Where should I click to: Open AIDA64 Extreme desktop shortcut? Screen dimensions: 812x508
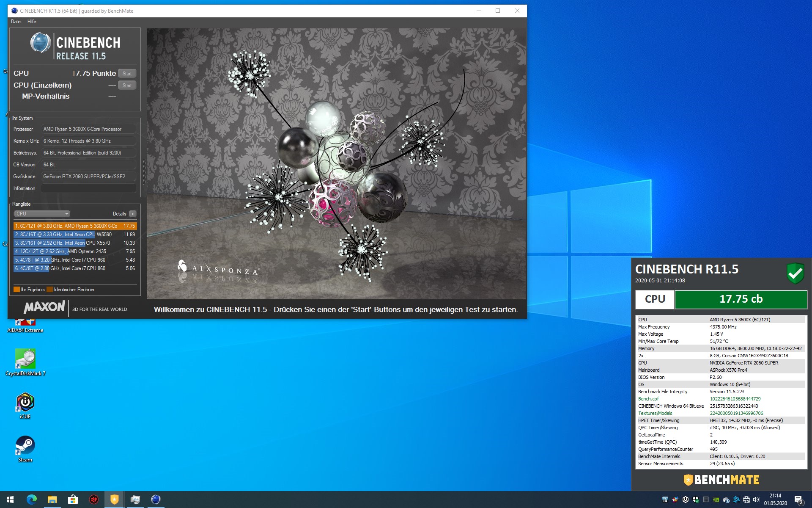(x=25, y=325)
